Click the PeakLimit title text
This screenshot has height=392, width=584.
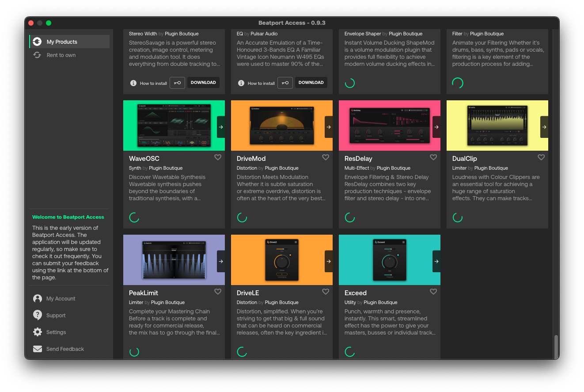click(144, 293)
